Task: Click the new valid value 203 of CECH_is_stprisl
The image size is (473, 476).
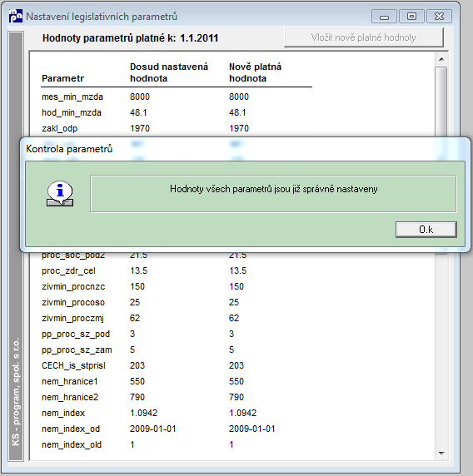Action: (236, 365)
